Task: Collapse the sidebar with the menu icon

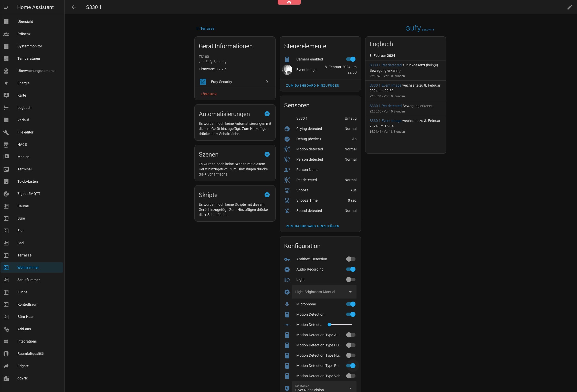Action: coord(6,7)
